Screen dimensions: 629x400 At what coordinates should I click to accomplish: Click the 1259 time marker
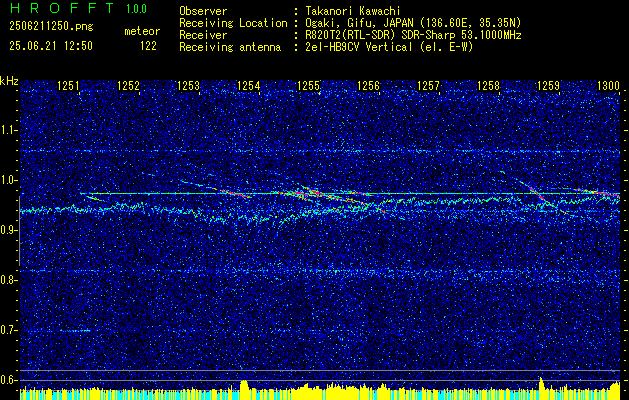[548, 85]
